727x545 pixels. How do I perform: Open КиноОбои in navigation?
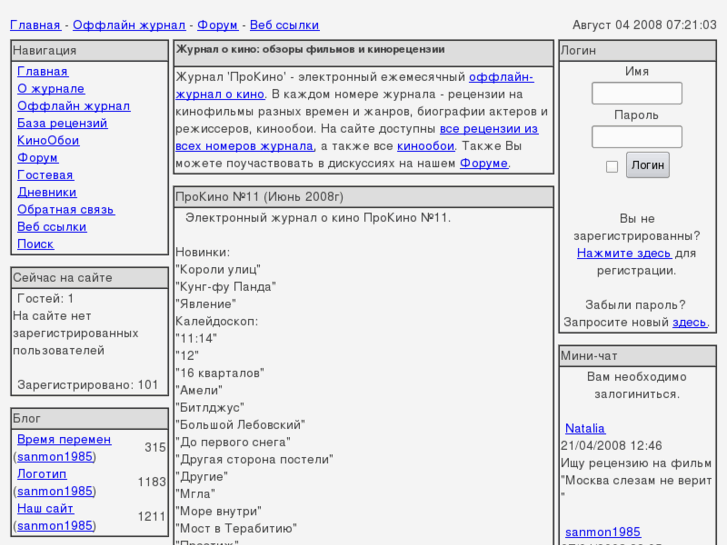pos(48,140)
